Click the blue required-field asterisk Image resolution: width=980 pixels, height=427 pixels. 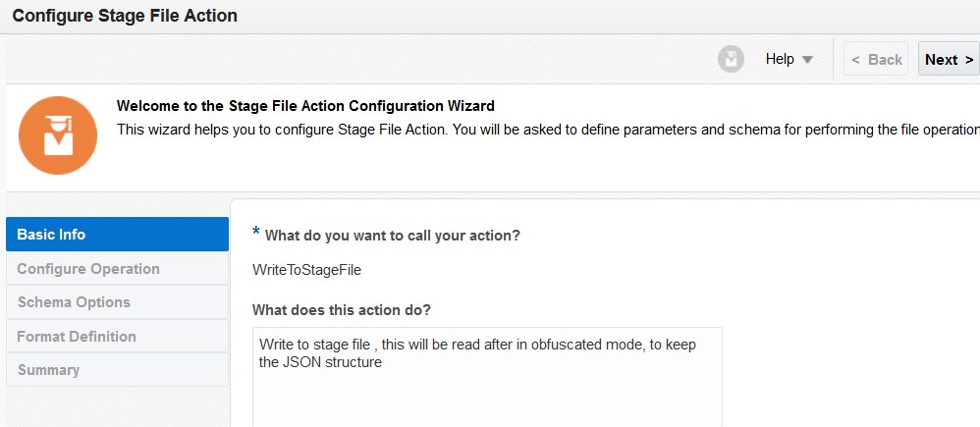pyautogui.click(x=256, y=233)
